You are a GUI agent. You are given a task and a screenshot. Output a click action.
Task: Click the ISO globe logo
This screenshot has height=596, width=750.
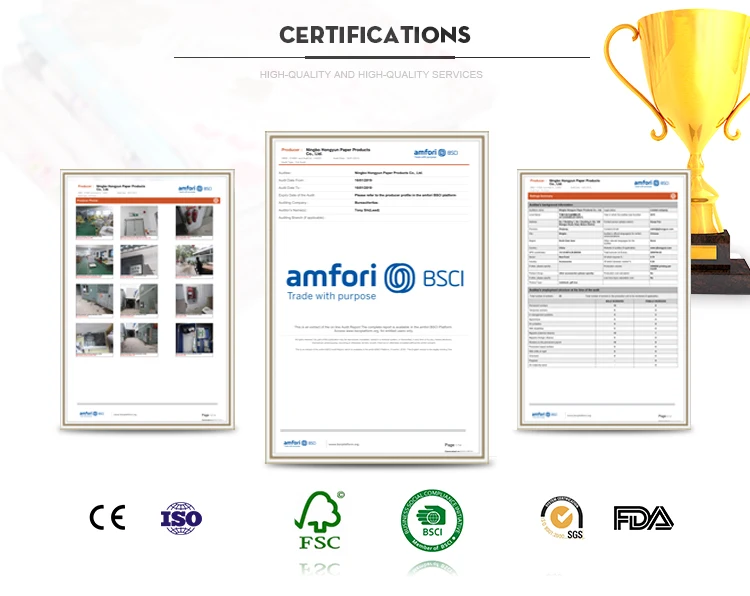(181, 518)
